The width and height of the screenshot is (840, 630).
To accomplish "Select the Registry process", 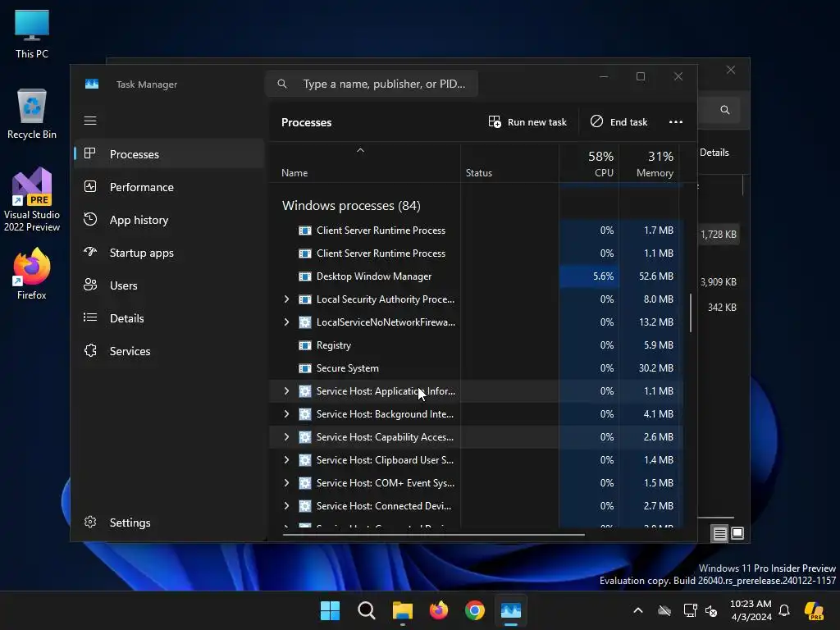I will point(476,345).
